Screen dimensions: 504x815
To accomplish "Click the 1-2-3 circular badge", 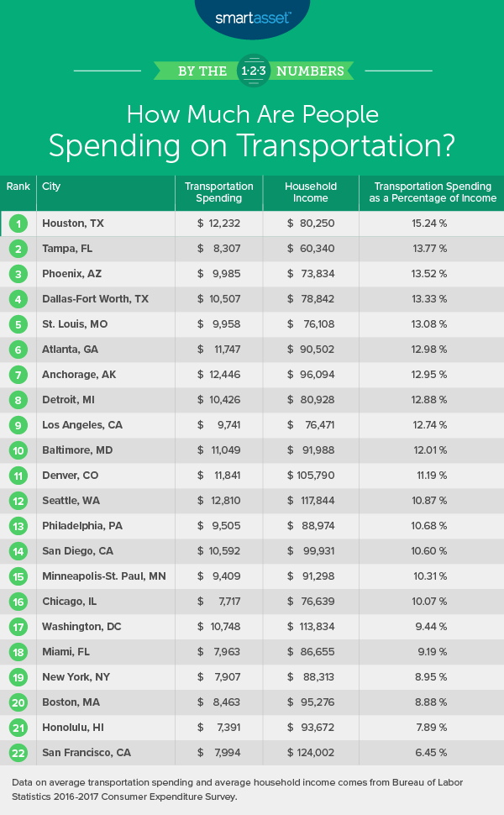I will [x=252, y=71].
